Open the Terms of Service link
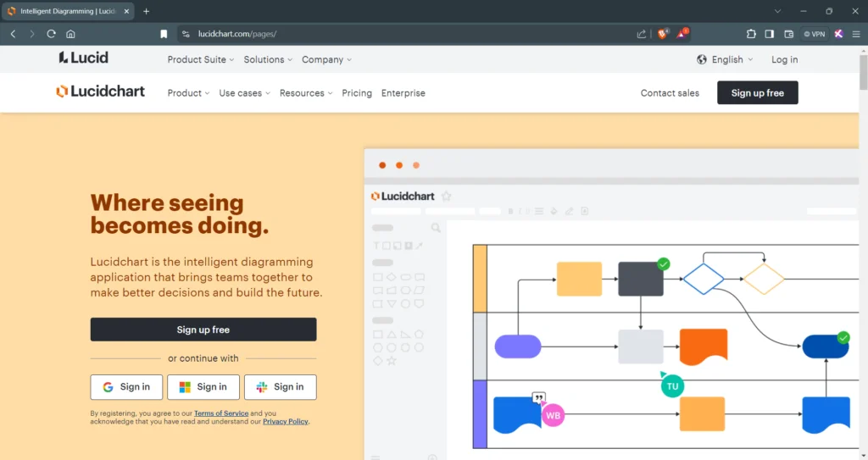This screenshot has width=868, height=460. tap(221, 413)
